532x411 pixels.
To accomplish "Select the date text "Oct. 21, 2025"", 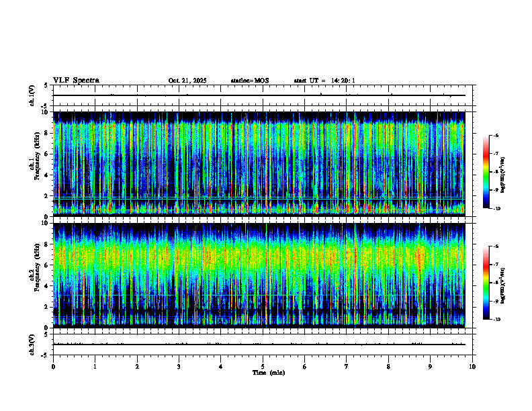I will [x=187, y=81].
